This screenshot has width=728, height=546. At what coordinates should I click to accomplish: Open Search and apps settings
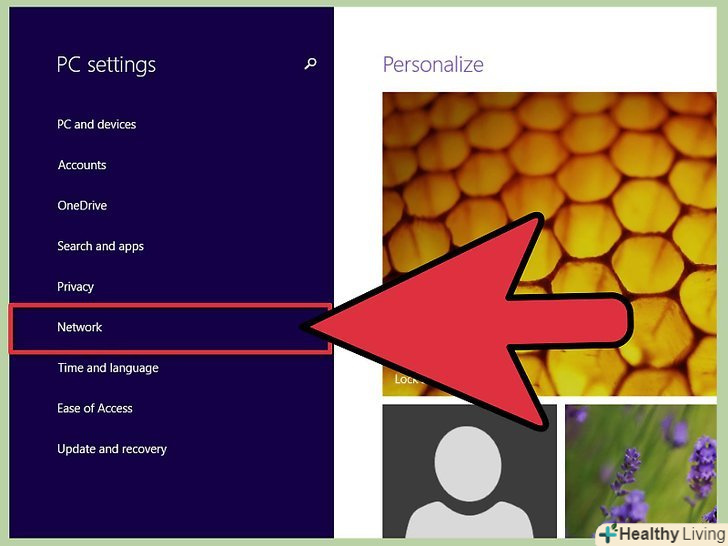pos(100,246)
